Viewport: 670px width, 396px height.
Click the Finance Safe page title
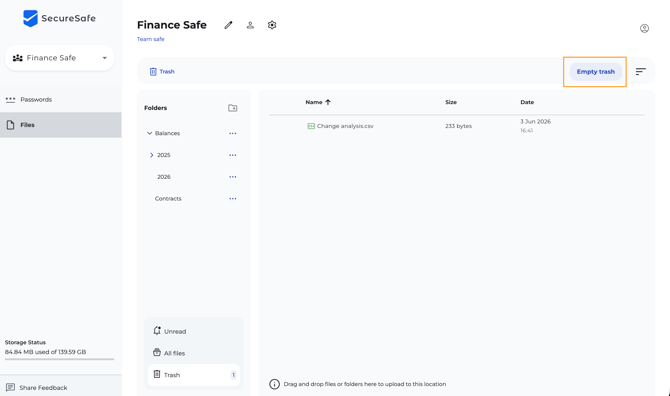pyautogui.click(x=172, y=25)
